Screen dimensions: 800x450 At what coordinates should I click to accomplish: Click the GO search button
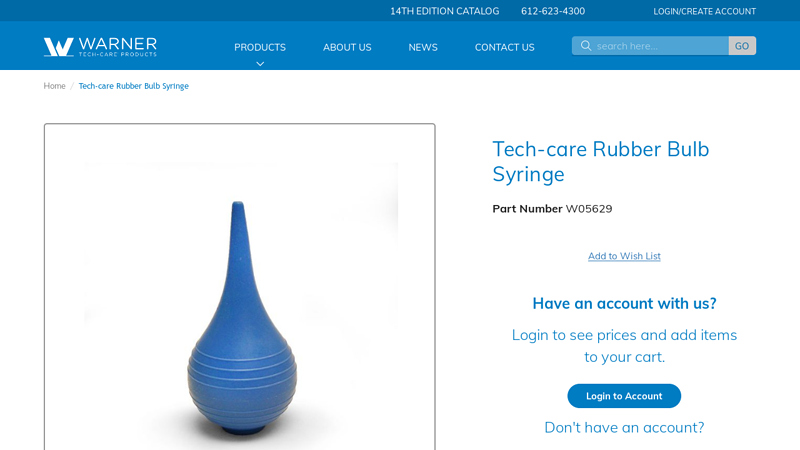[742, 46]
